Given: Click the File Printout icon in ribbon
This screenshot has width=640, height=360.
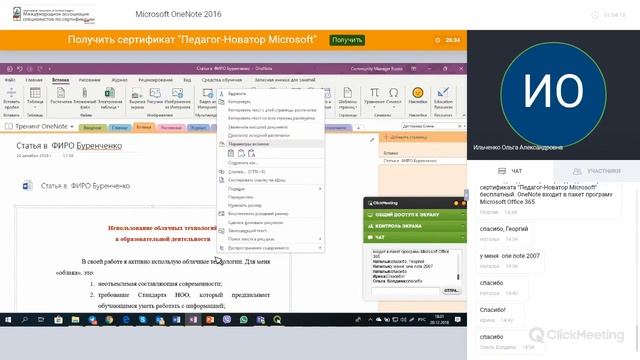Looking at the screenshot, I should 61,93.
